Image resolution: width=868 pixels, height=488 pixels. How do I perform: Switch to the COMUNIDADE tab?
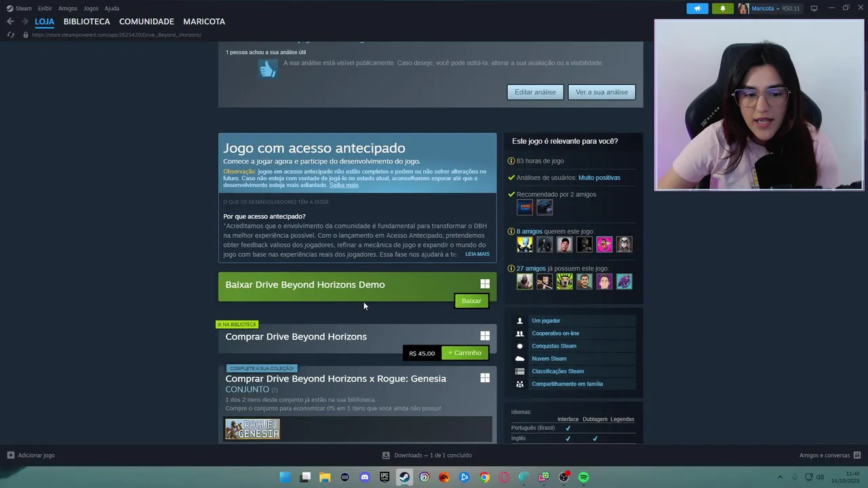(146, 22)
